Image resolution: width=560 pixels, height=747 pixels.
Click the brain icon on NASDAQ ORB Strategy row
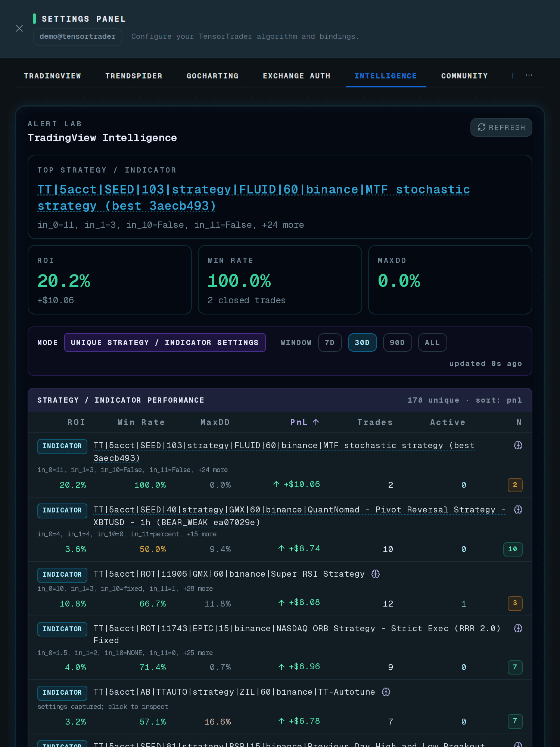pyautogui.click(x=518, y=628)
